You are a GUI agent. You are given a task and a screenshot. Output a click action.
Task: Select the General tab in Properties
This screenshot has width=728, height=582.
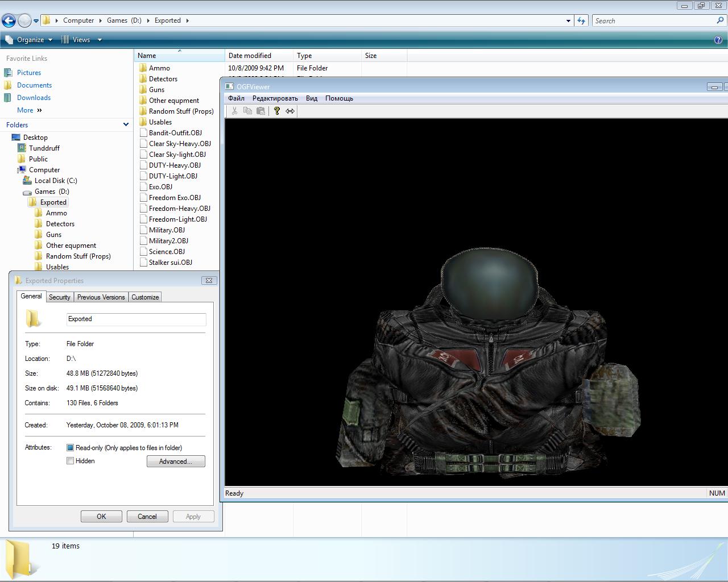[31, 296]
